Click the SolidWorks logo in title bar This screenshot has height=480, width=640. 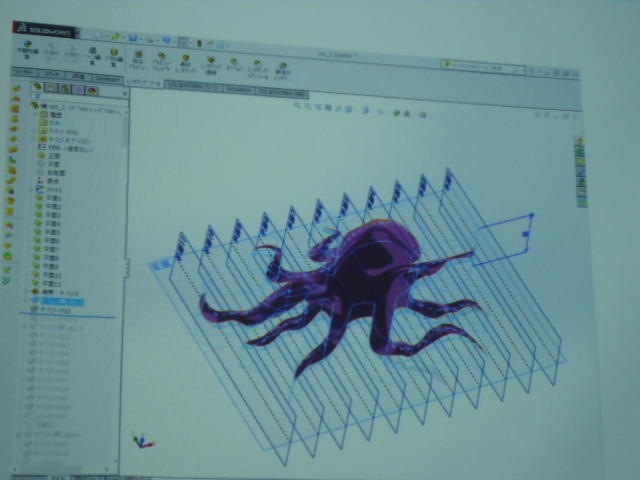[x=44, y=30]
